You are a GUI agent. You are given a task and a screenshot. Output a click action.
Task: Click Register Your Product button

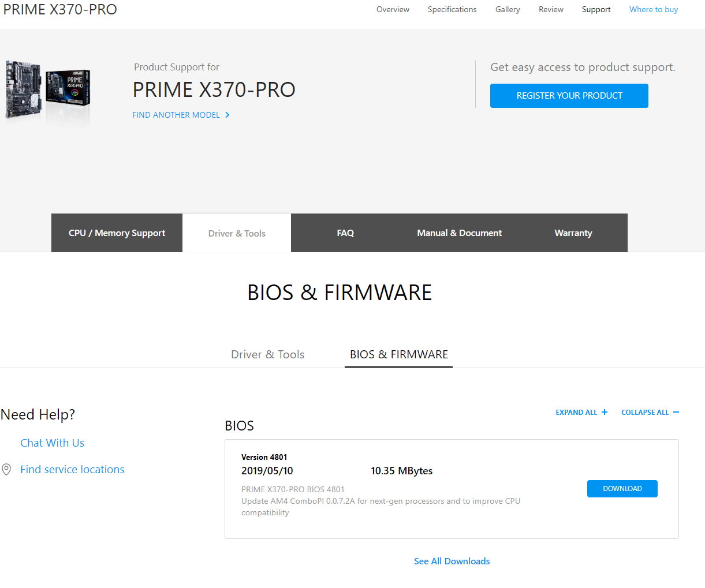tap(569, 96)
